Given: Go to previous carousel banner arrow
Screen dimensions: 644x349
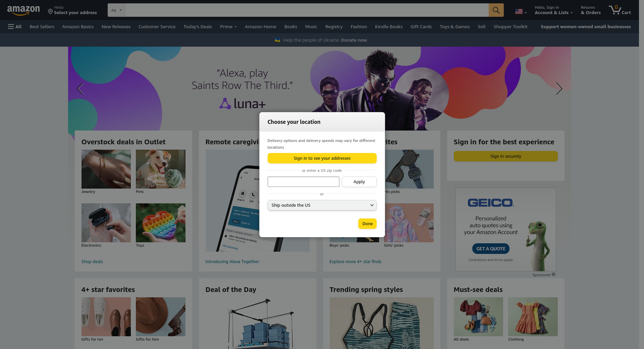Looking at the screenshot, I should tap(80, 89).
